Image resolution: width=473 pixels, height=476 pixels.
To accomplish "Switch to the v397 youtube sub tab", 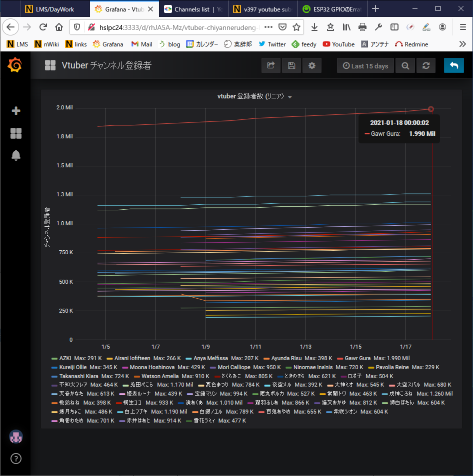I will [x=262, y=9].
